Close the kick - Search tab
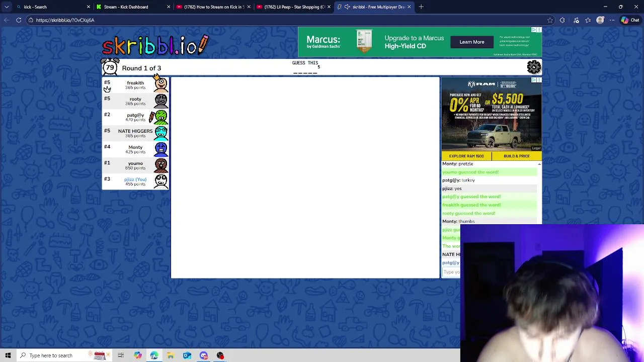This screenshot has height=362, width=644. pos(89,7)
